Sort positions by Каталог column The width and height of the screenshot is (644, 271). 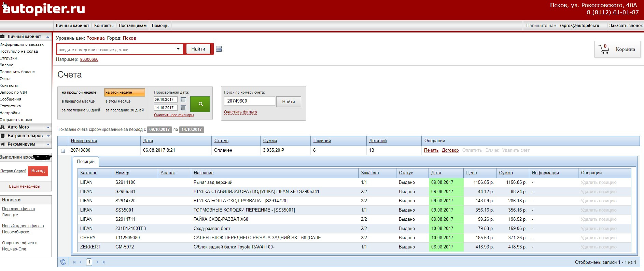(88, 173)
